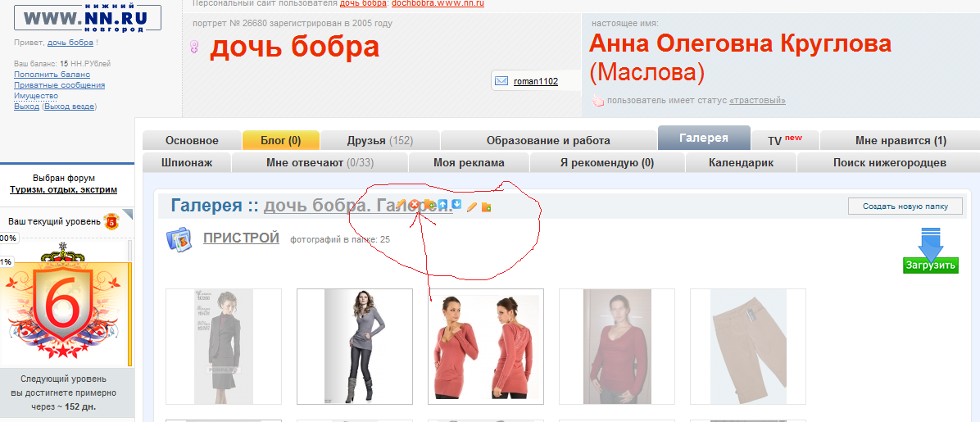Click the add-folder icon beside the red cross

[x=429, y=204]
